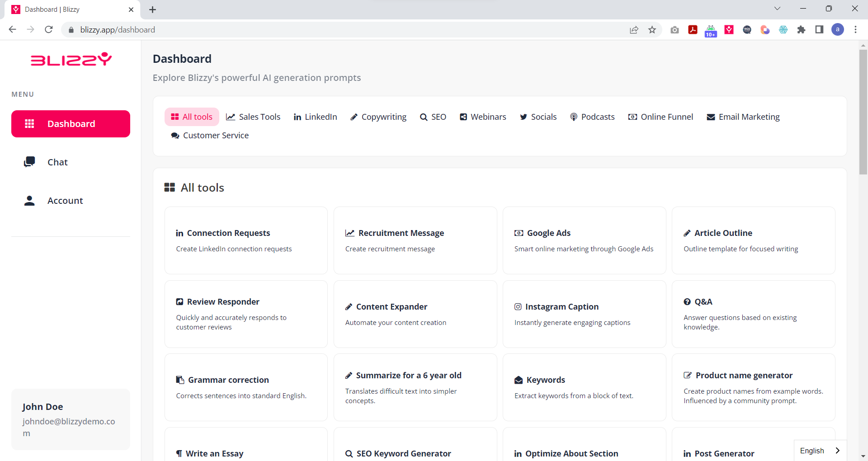Click the paragraph icon beside Write an Essay
This screenshot has width=868, height=461.
coord(179,453)
